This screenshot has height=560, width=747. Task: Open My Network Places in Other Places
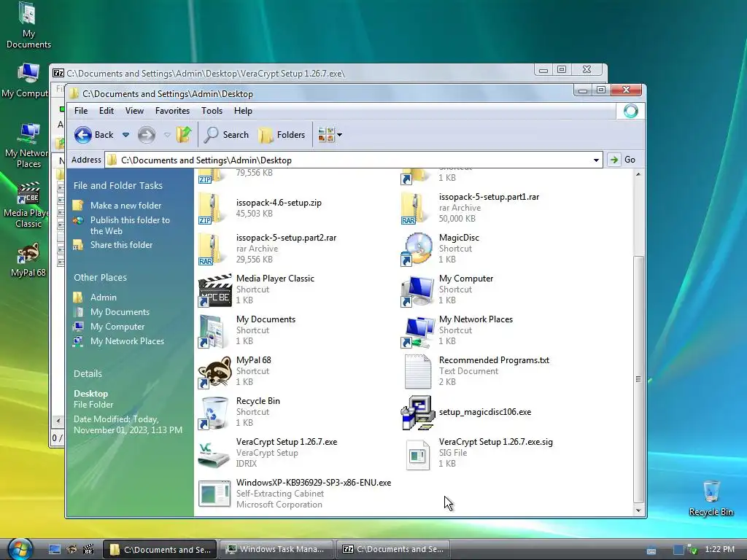[127, 341]
